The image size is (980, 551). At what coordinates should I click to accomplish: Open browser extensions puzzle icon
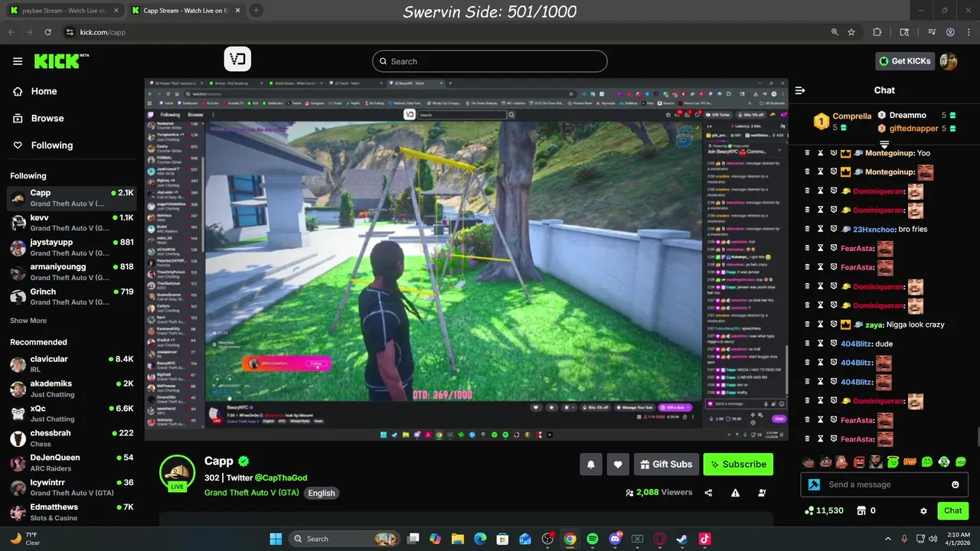coord(877,32)
